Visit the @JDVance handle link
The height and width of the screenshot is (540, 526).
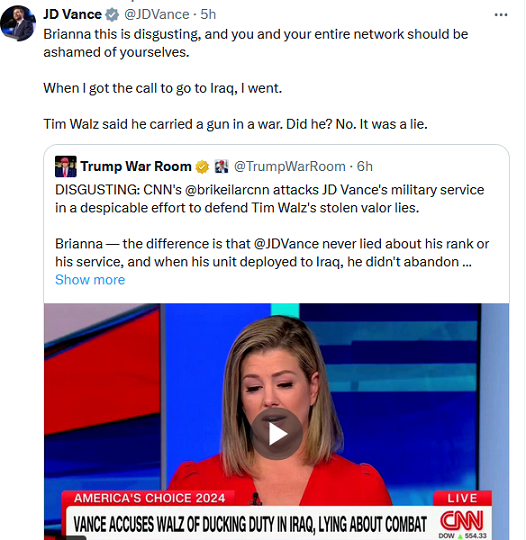[x=157, y=14]
